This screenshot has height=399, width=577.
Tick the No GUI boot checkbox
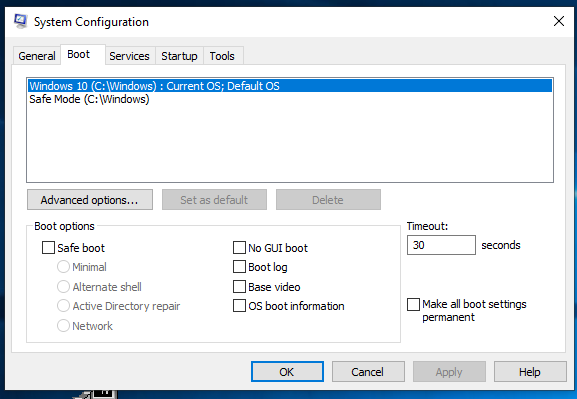pyautogui.click(x=239, y=248)
